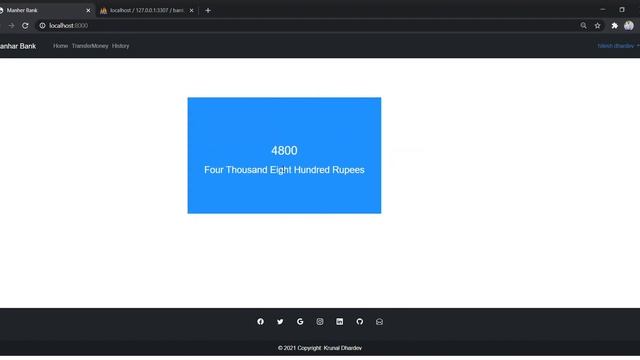Open the Twitter footer icon

[x=280, y=322]
